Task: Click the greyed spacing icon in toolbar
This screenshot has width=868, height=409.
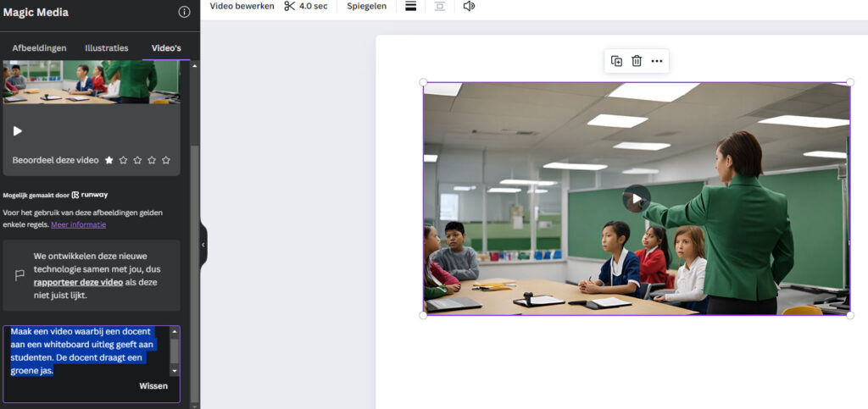Action: tap(440, 6)
